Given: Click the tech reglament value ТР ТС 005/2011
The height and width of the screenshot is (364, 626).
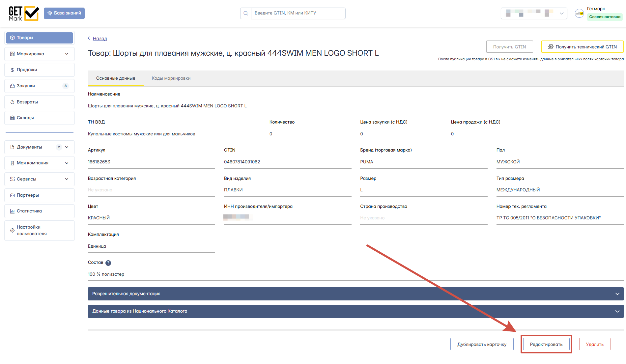Looking at the screenshot, I should pyautogui.click(x=549, y=218).
